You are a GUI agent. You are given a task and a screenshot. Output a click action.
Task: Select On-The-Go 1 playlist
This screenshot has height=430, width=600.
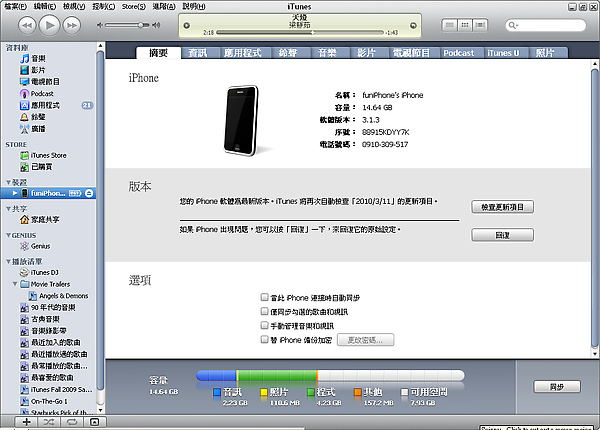coord(48,401)
